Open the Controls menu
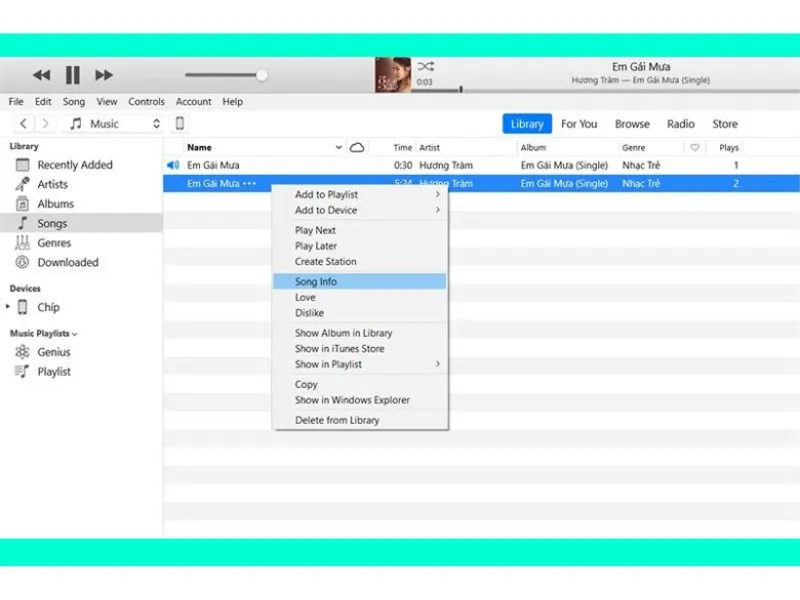Viewport: 800px width, 600px height. 146,102
